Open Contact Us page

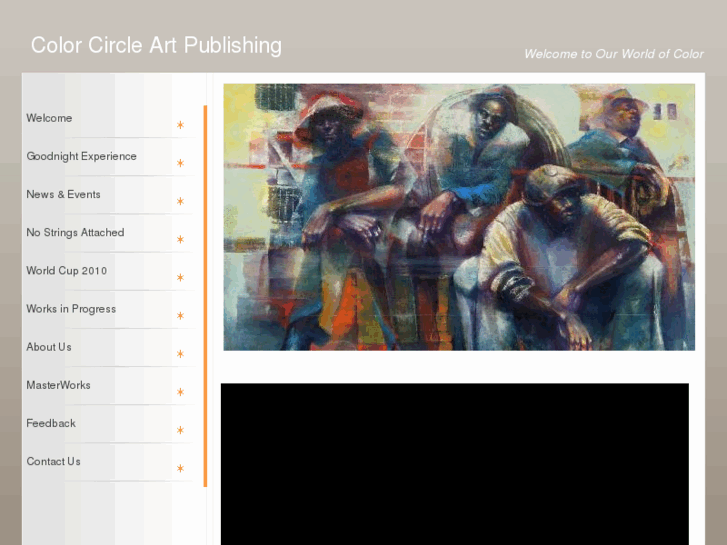tap(53, 462)
